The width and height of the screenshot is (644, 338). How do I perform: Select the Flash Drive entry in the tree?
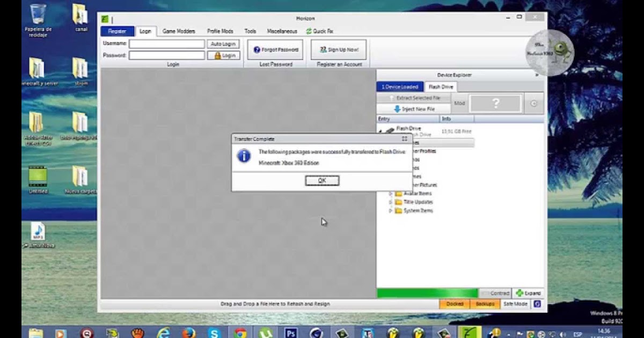tap(408, 129)
